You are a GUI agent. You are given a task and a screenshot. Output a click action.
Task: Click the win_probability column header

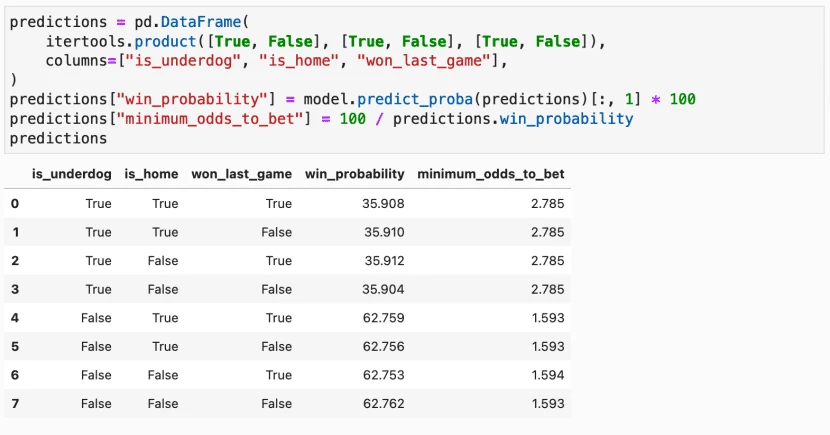tap(355, 174)
